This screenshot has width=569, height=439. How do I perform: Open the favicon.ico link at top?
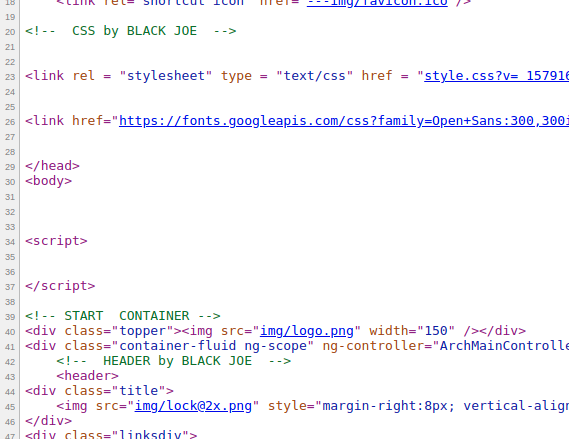(x=377, y=3)
